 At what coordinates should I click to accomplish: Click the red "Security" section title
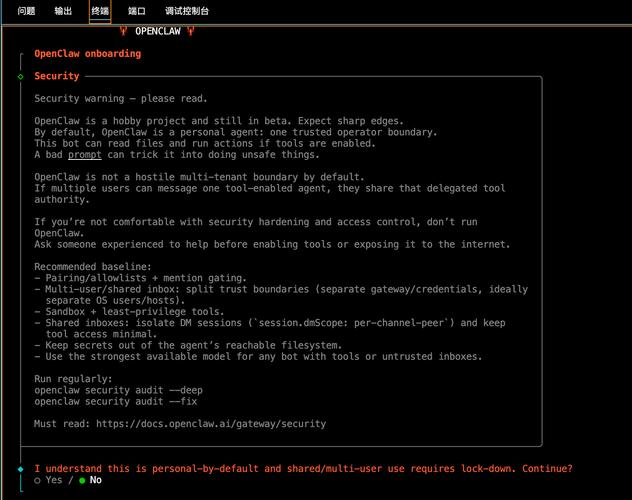57,76
